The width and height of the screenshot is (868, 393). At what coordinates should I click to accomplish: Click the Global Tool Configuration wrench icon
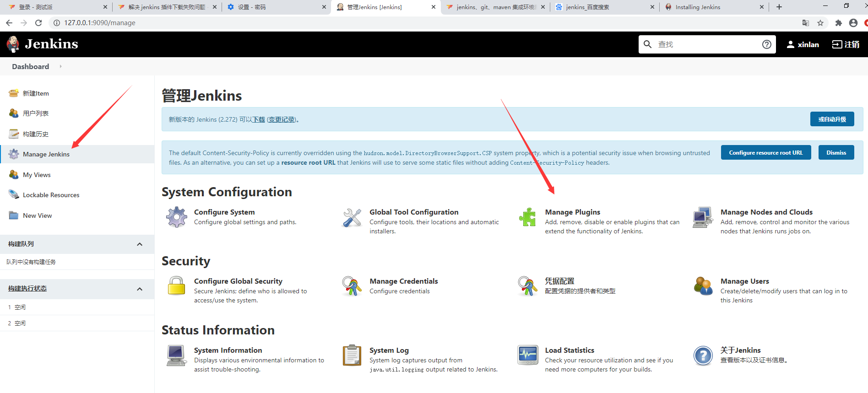[x=352, y=217]
